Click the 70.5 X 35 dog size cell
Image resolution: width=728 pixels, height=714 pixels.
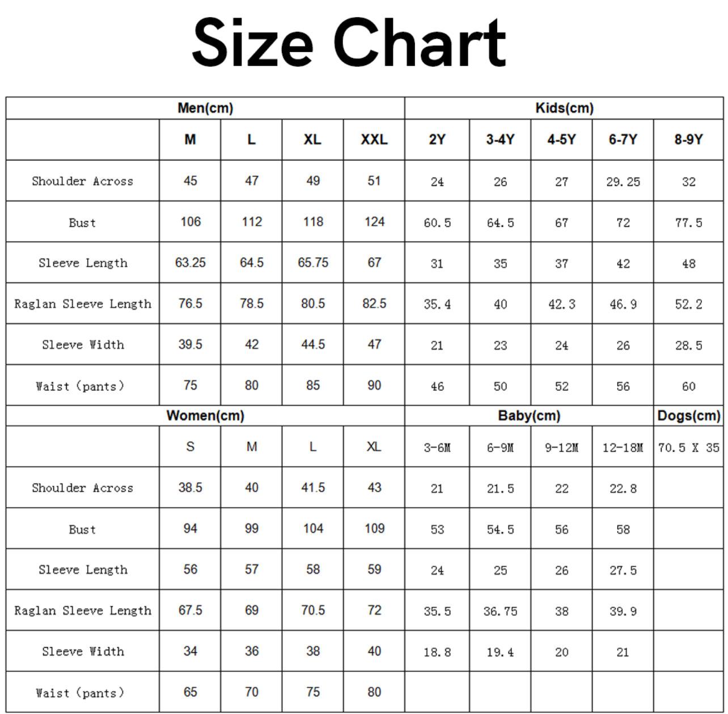tap(688, 447)
